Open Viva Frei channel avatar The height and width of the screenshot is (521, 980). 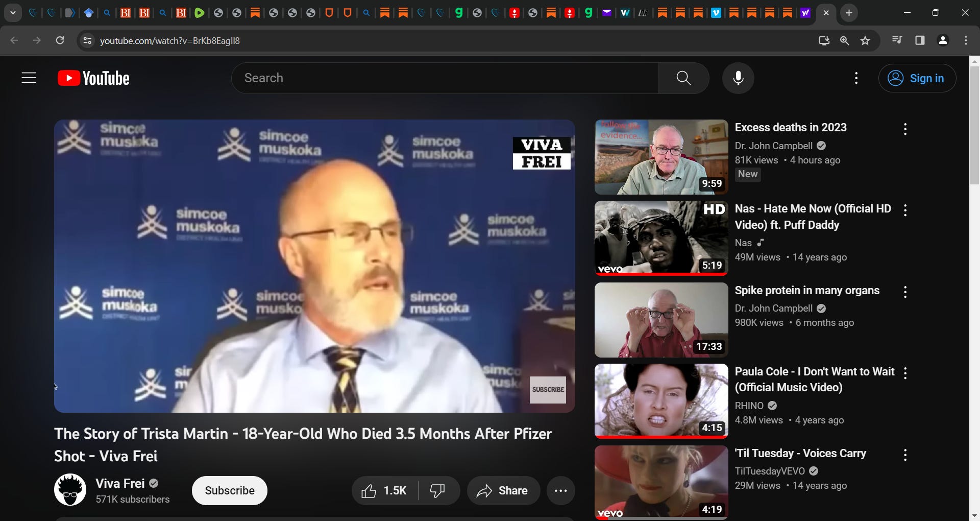[x=70, y=490]
